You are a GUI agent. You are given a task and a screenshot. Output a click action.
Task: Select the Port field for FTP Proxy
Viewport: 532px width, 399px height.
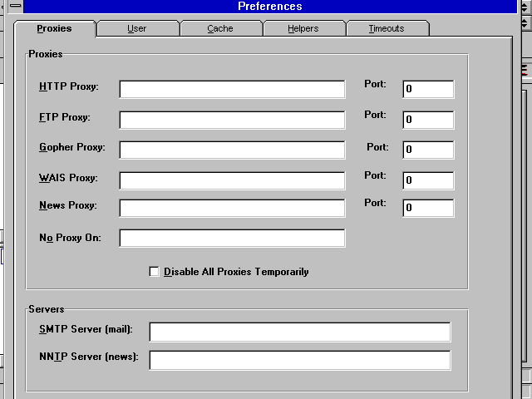[428, 120]
